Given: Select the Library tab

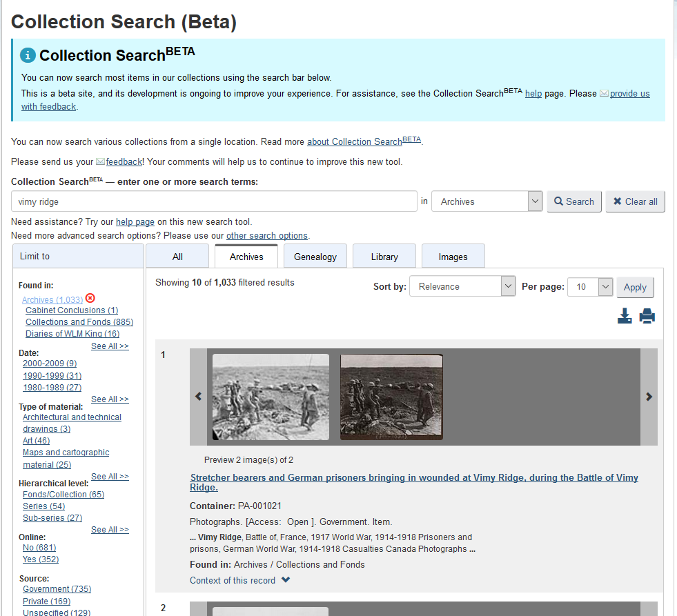Looking at the screenshot, I should point(384,257).
